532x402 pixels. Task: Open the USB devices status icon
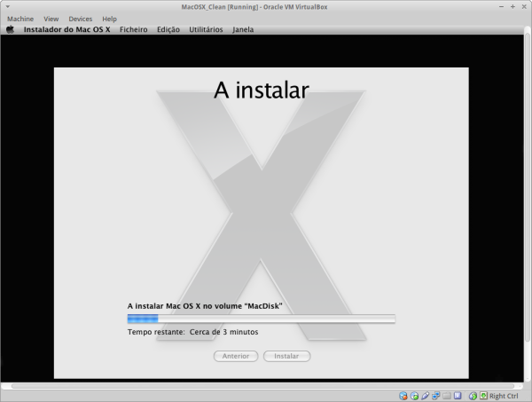(x=425, y=396)
